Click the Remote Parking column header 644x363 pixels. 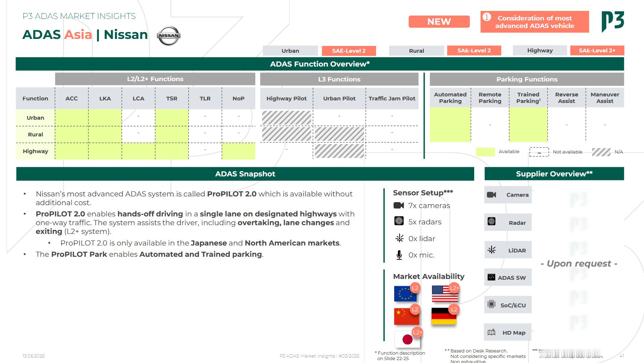(490, 97)
